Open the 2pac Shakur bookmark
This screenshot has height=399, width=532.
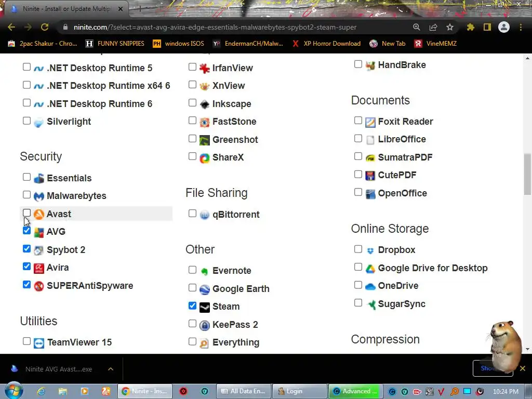43,44
